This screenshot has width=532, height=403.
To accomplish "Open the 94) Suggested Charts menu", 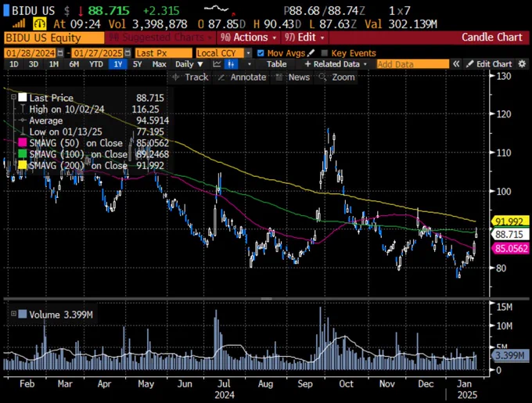I will pos(160,38).
